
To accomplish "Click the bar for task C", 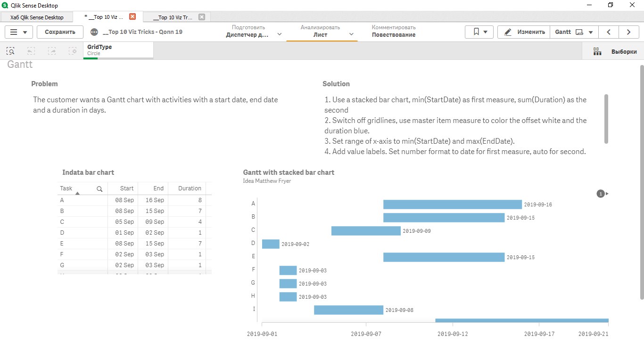I will coord(366,231).
